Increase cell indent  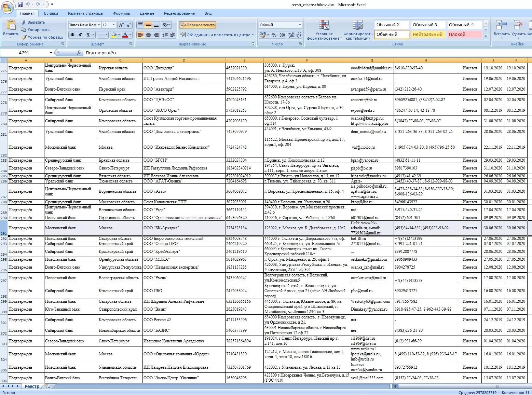(x=173, y=35)
